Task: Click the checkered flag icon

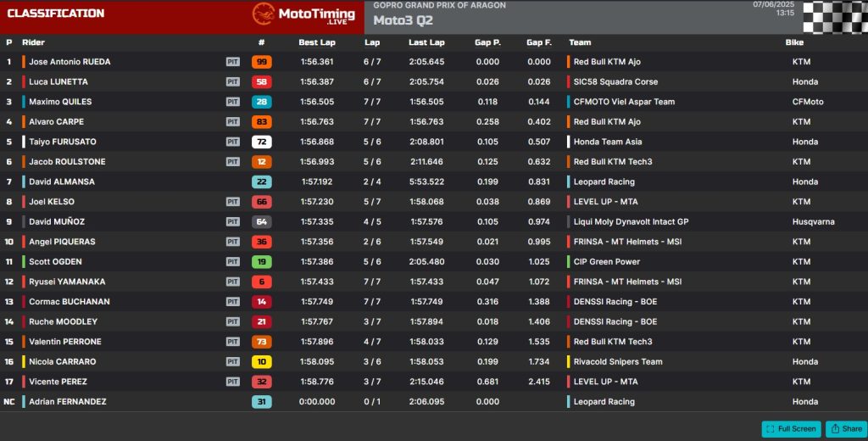Action: pyautogui.click(x=834, y=16)
